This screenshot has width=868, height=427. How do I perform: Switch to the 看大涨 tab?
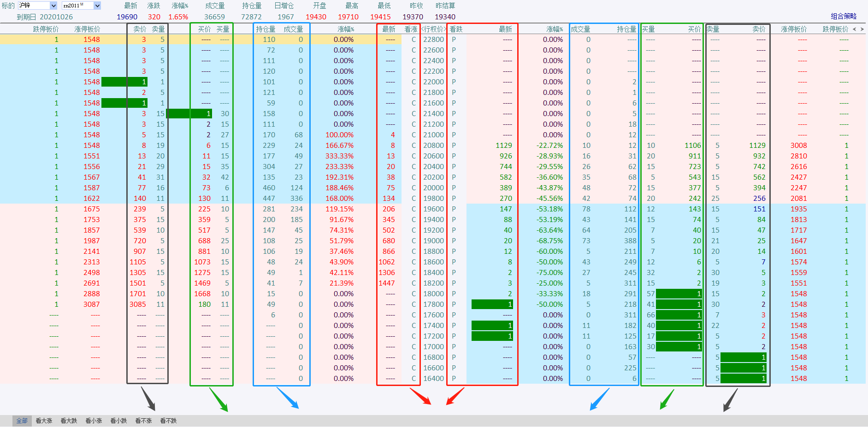click(x=44, y=421)
